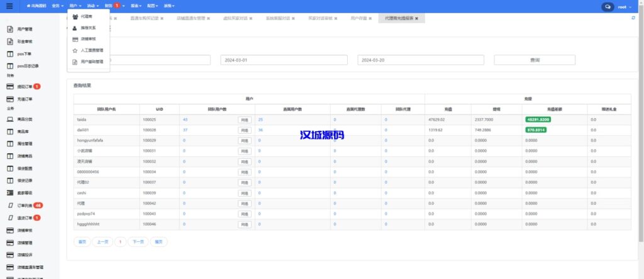
Task: Open taida direct user count 25 link
Action: point(260,119)
